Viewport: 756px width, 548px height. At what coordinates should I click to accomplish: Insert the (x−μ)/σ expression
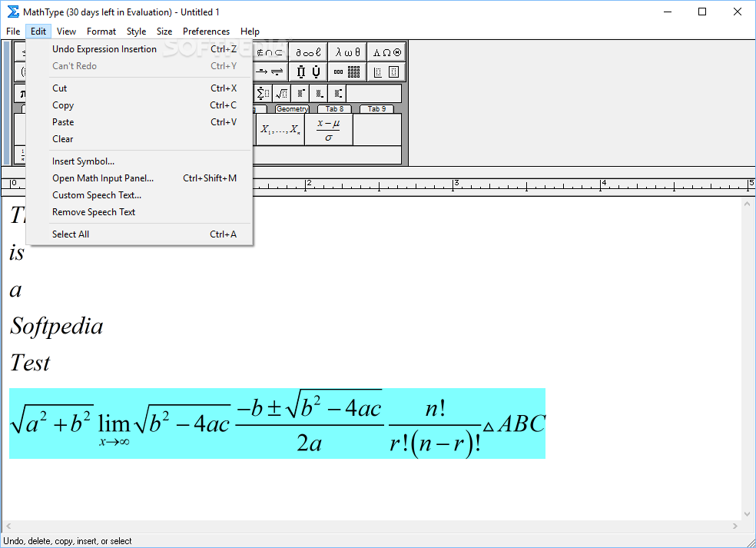[329, 129]
